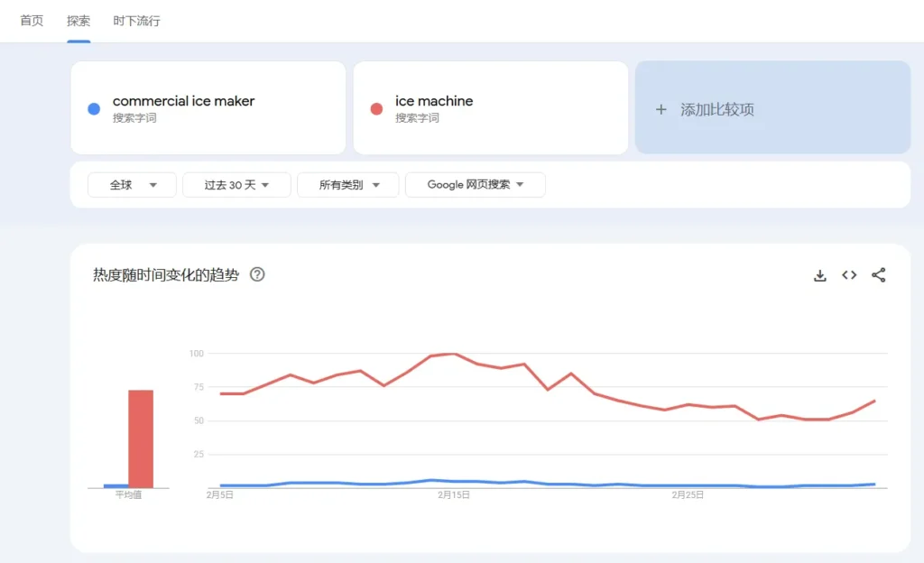Image resolution: width=924 pixels, height=563 pixels.
Task: Open the help tooltip next to 热度随时间变化的趋势
Action: coord(257,274)
